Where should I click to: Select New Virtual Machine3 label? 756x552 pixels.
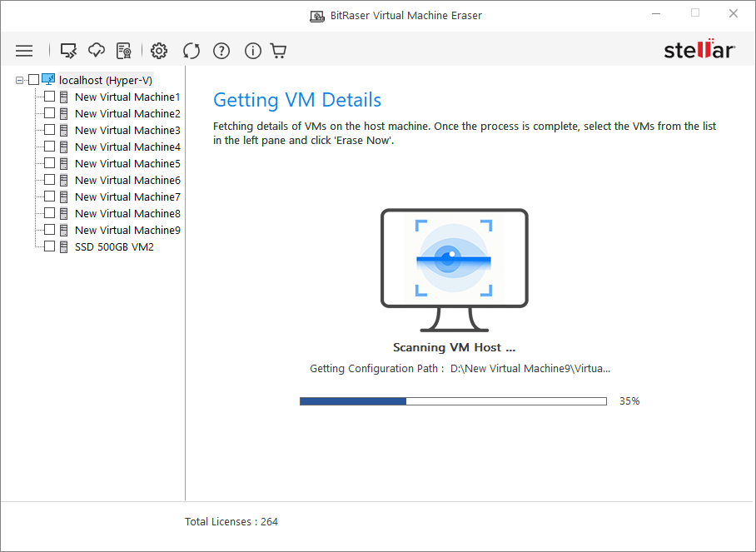(127, 130)
